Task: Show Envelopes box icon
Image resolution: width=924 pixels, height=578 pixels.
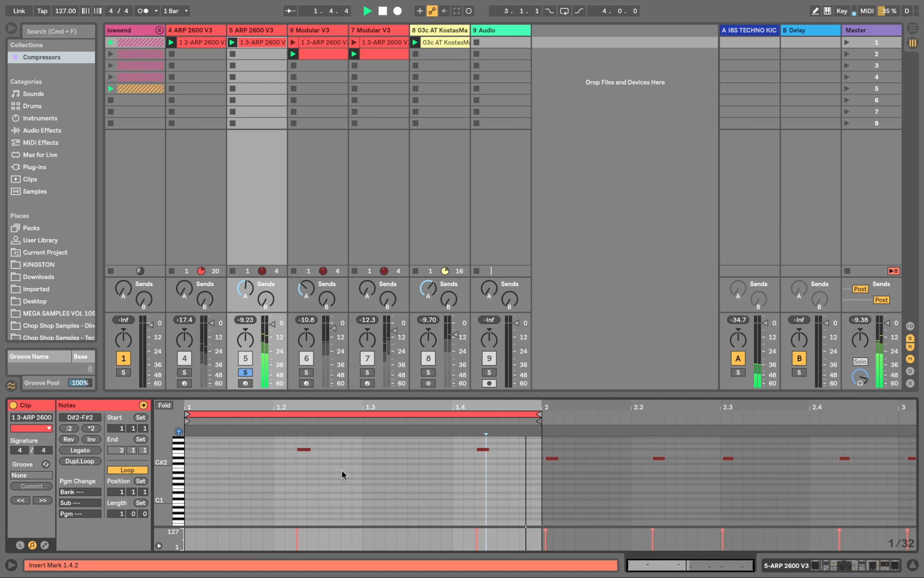Action: (45, 545)
